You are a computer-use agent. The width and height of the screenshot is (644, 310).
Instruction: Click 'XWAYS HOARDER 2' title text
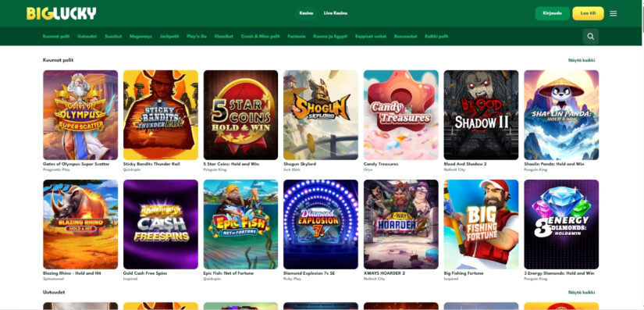[384, 273]
